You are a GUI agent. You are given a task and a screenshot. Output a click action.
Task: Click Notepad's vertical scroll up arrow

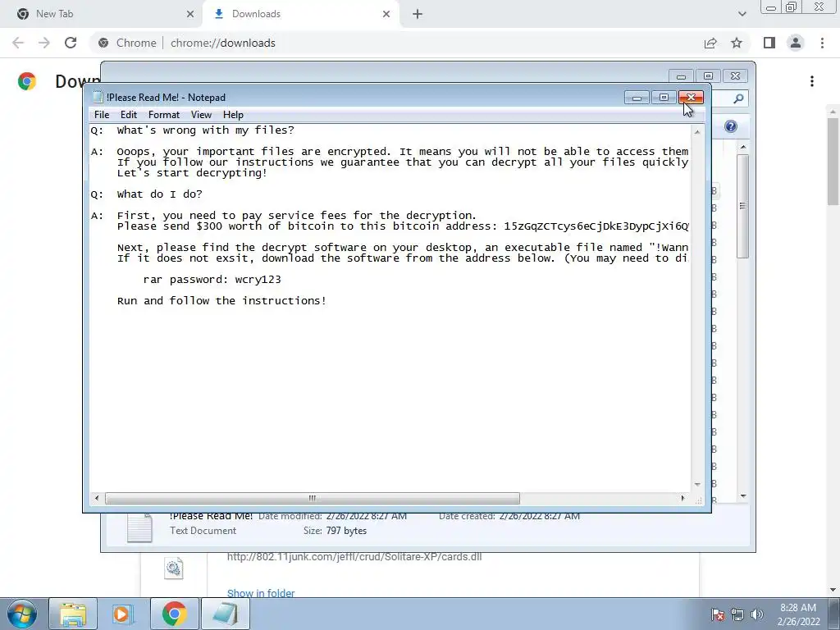coord(697,131)
